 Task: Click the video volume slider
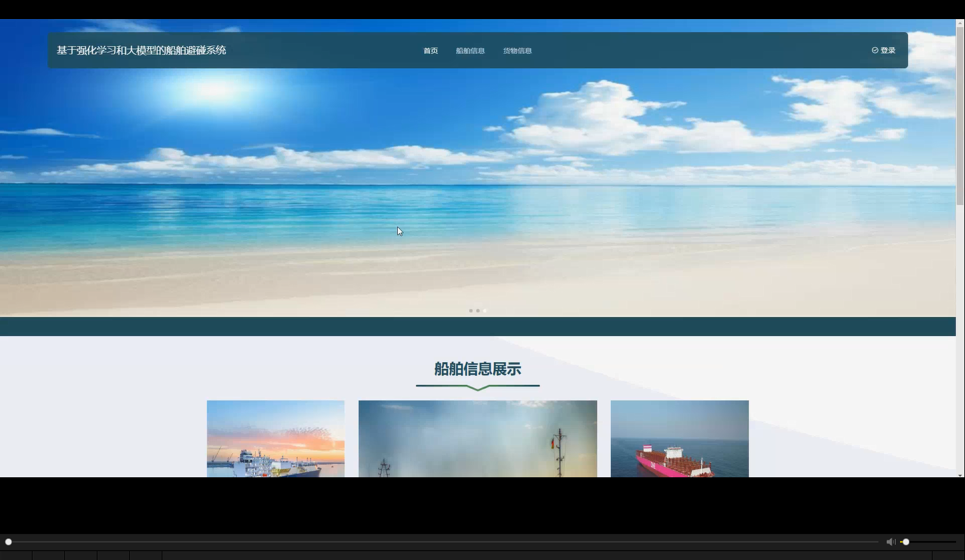[x=928, y=542]
